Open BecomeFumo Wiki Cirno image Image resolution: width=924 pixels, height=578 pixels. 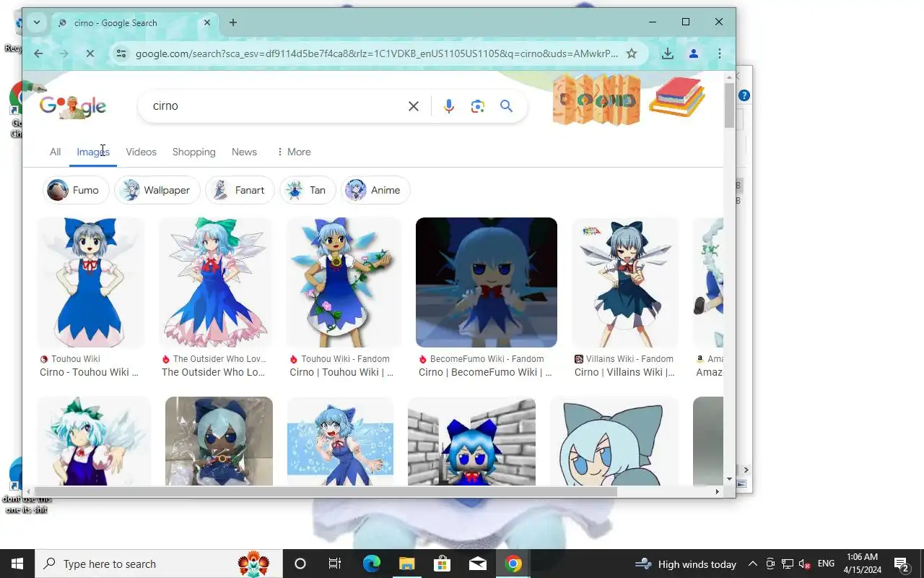coord(487,282)
